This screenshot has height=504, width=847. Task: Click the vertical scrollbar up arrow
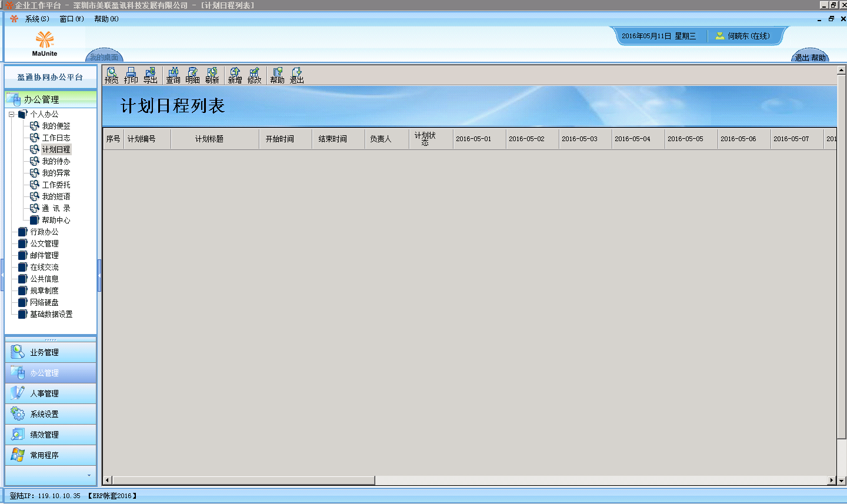(x=841, y=70)
